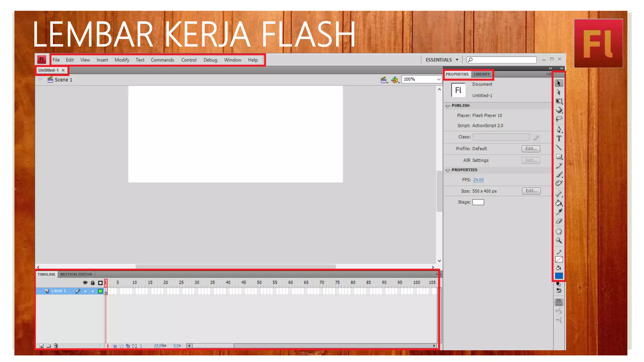Screen dimensions: 644x362
Task: Toggle Snap to Objects magnet
Action: coord(559,302)
